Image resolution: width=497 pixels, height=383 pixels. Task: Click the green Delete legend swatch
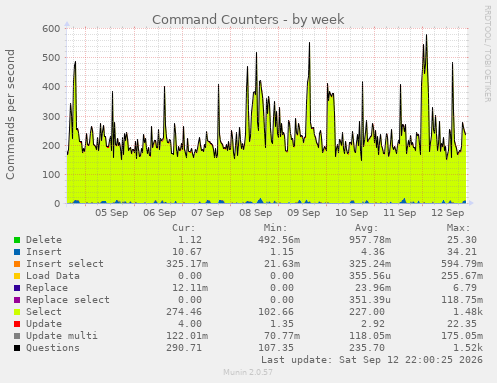(17, 240)
